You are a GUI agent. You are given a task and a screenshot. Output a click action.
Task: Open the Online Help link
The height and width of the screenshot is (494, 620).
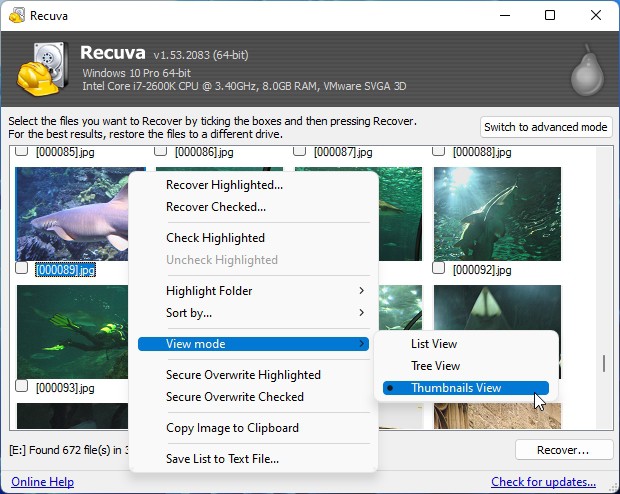click(x=42, y=482)
